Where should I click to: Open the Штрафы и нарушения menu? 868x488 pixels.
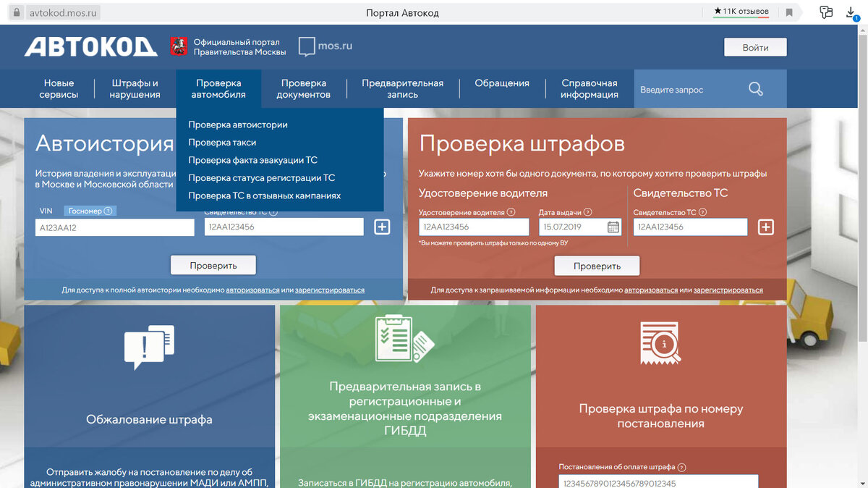135,89
